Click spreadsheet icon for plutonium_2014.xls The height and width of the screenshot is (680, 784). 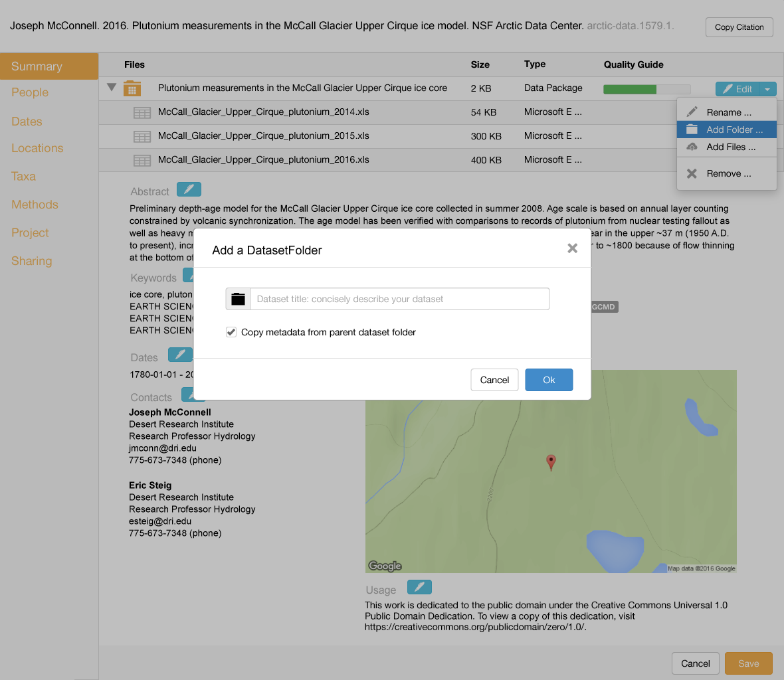pos(142,113)
